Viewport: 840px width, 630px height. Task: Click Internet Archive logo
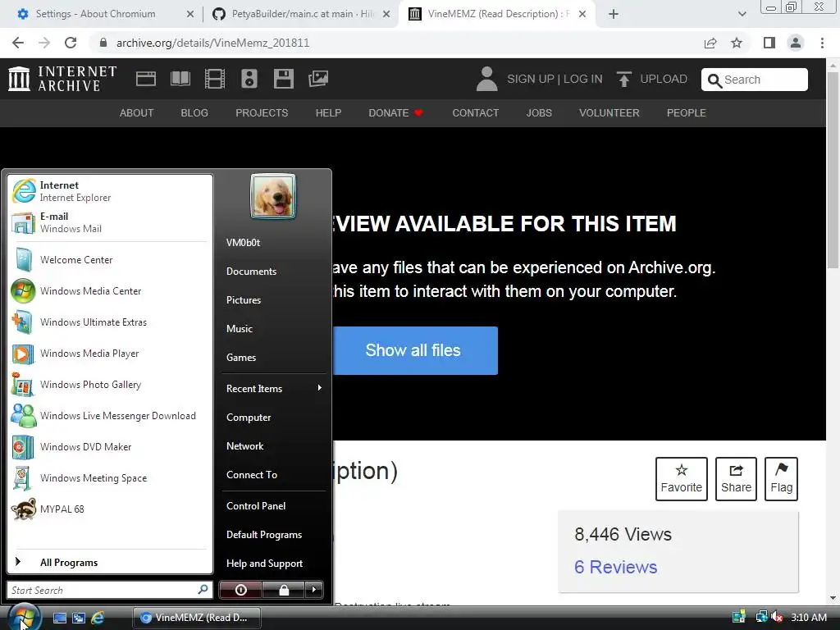pos(62,79)
